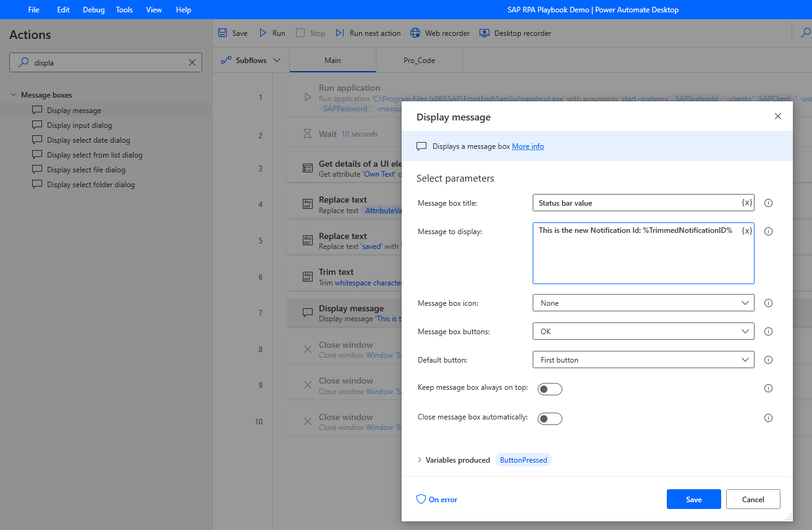Switch to the Pro_Code tab
The image size is (812, 530).
pyautogui.click(x=419, y=60)
